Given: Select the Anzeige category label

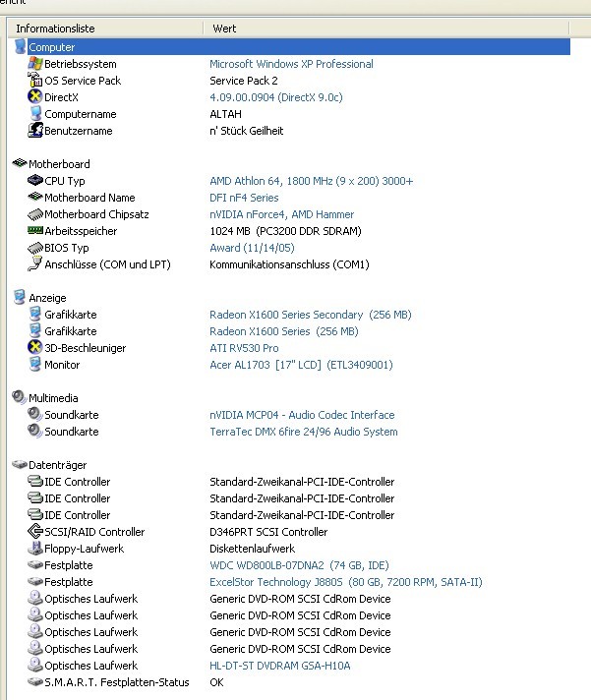Looking at the screenshot, I should click(47, 298).
